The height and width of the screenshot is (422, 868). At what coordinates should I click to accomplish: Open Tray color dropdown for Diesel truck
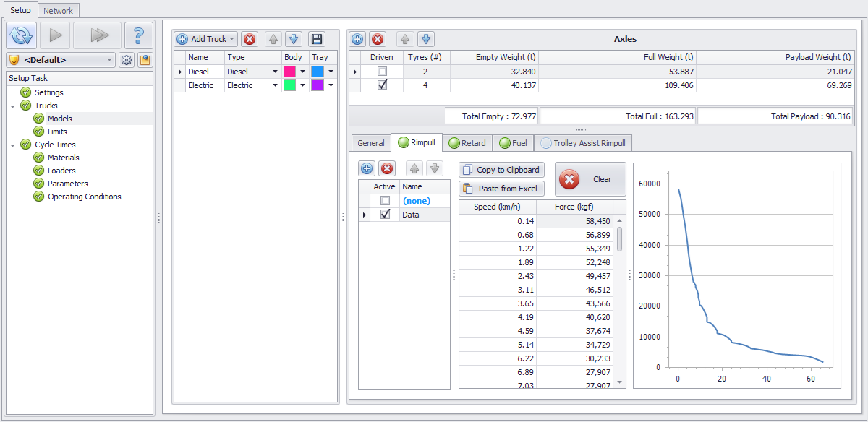(331, 72)
